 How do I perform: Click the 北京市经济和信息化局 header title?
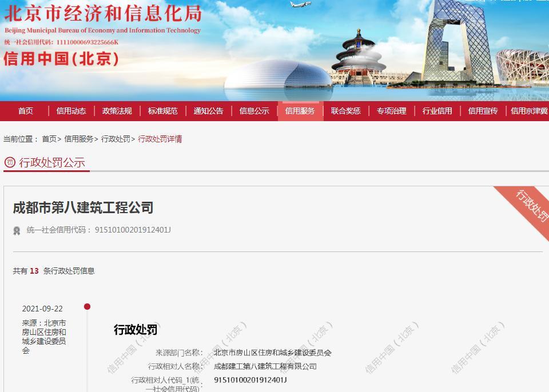point(103,13)
